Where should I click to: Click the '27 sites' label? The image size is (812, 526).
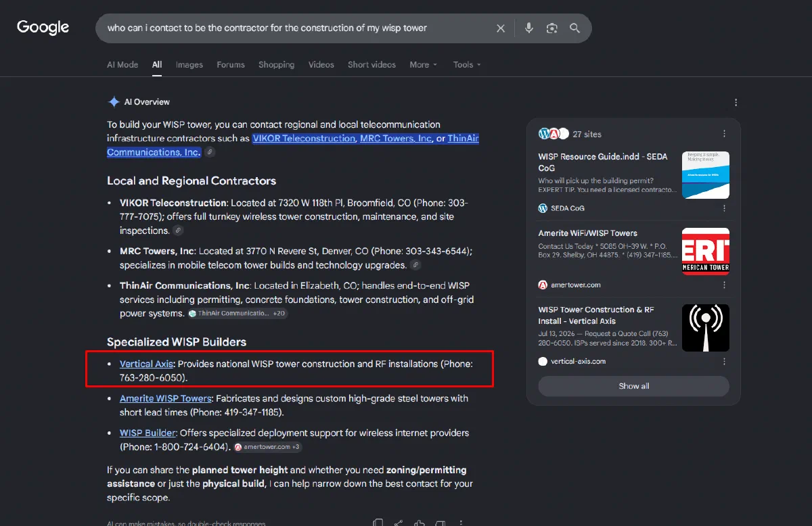tap(587, 134)
